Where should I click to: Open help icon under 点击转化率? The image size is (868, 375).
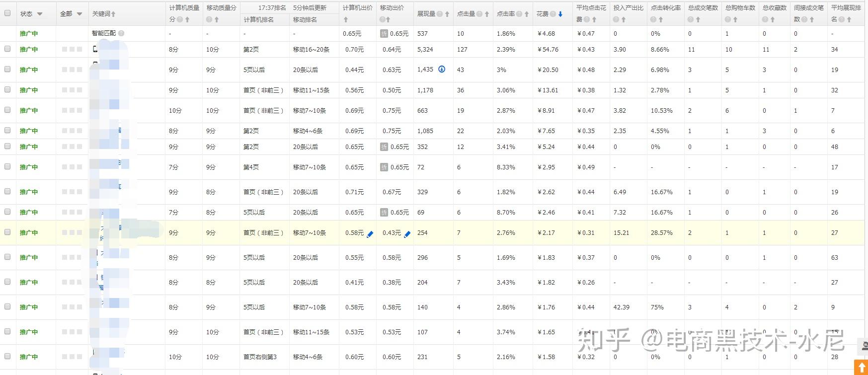654,19
